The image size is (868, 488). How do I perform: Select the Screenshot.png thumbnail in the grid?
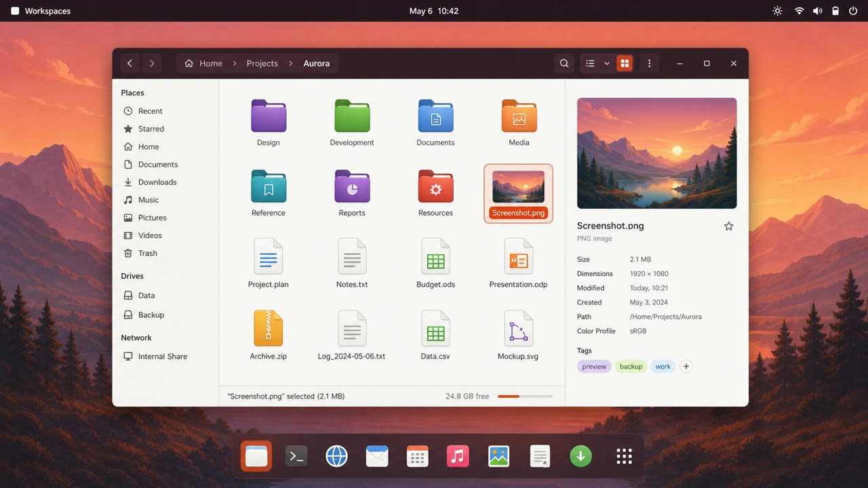(x=519, y=193)
